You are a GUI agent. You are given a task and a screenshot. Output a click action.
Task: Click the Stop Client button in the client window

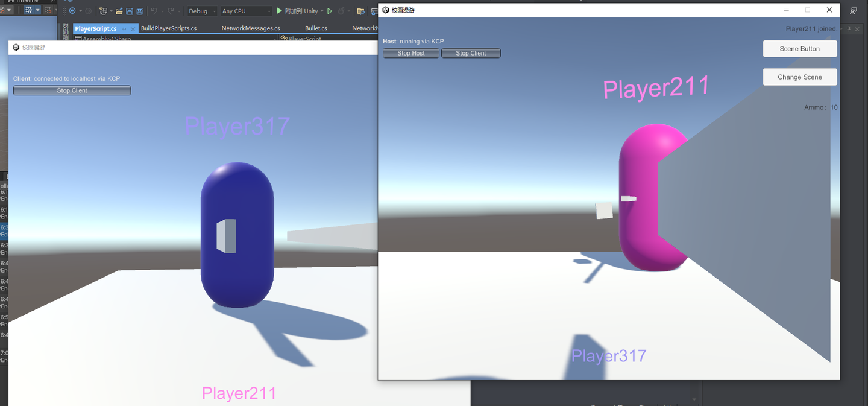(72, 90)
